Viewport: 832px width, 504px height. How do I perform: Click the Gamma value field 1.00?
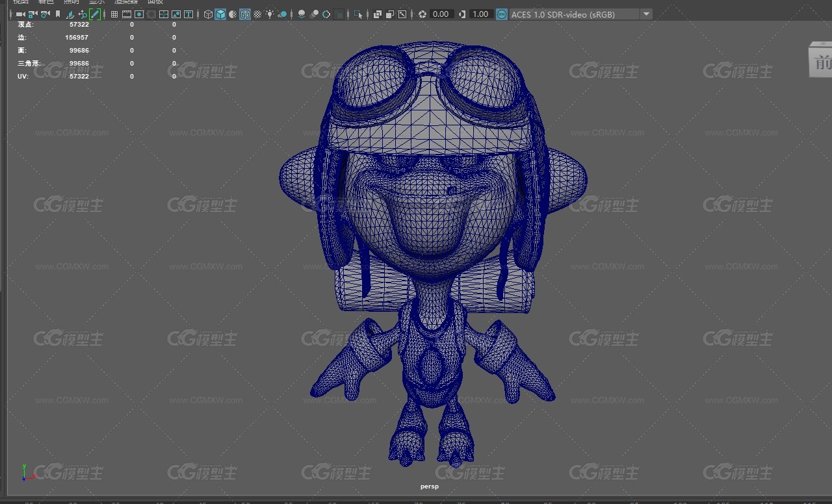point(480,14)
